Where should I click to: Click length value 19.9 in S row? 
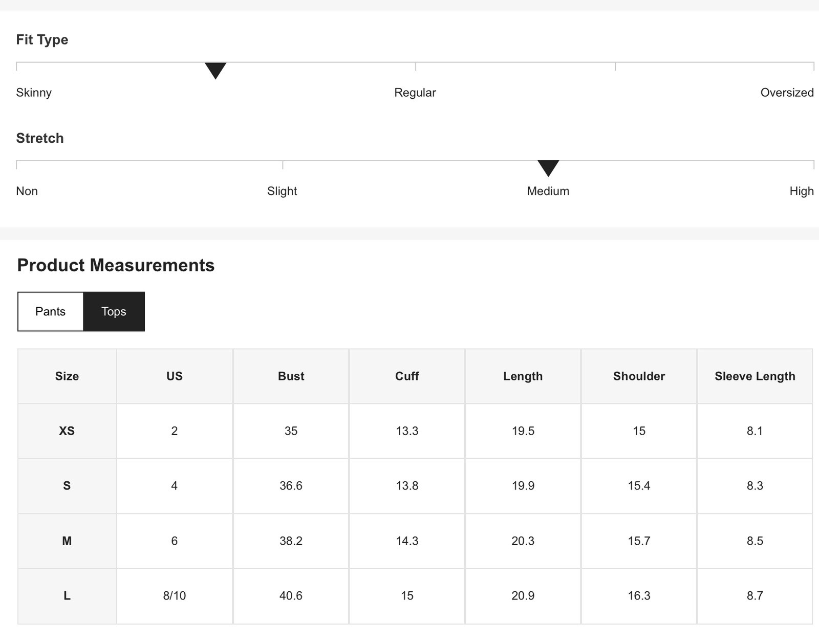point(523,486)
